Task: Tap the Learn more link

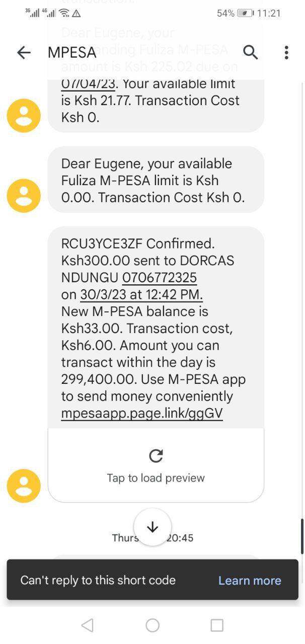Action: pos(250,580)
